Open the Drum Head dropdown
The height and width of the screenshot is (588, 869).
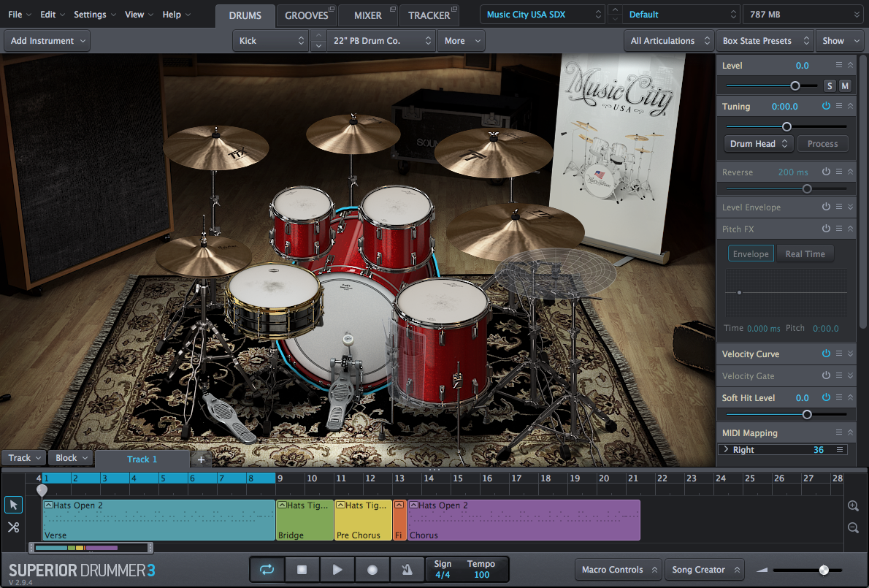click(759, 144)
